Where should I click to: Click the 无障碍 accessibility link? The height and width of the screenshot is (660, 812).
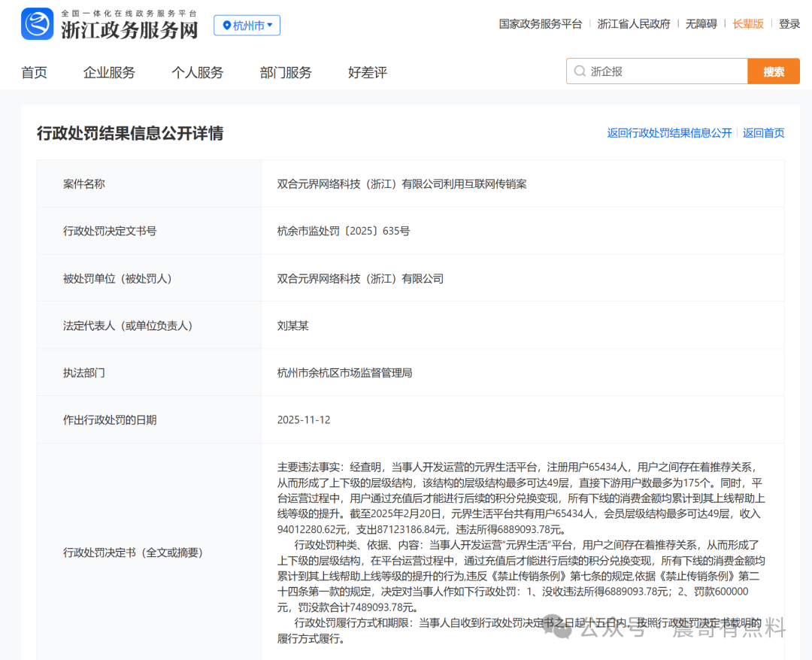[701, 24]
